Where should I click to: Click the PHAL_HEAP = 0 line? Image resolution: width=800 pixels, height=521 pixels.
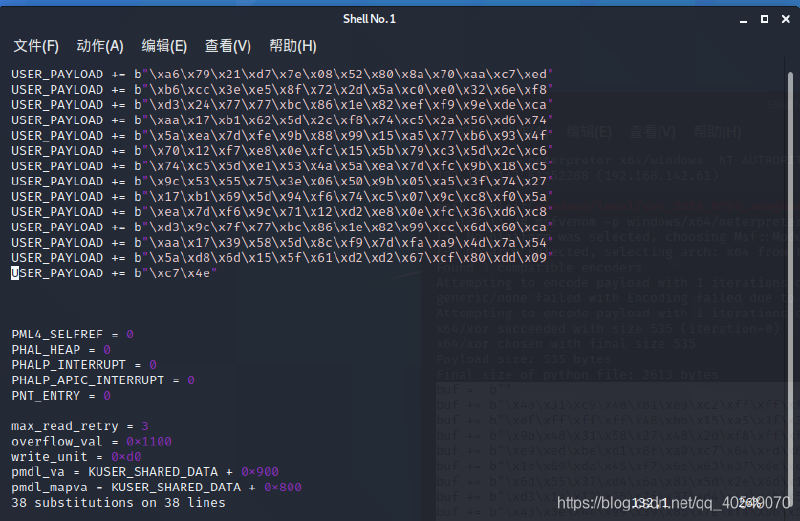(x=61, y=350)
